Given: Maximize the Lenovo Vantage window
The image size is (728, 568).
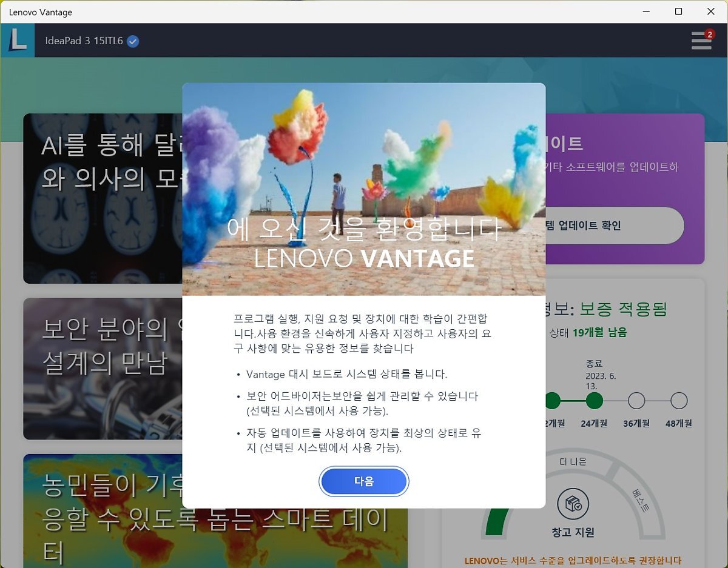Looking at the screenshot, I should (x=678, y=12).
